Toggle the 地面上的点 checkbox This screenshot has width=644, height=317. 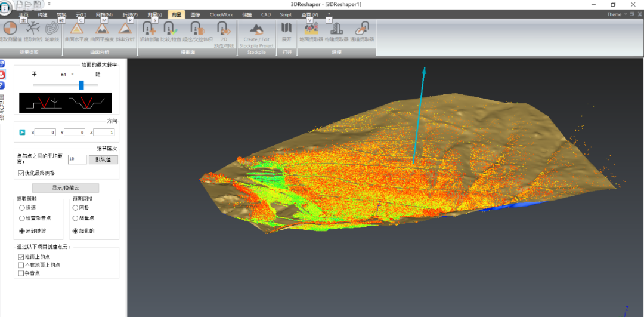(21, 257)
